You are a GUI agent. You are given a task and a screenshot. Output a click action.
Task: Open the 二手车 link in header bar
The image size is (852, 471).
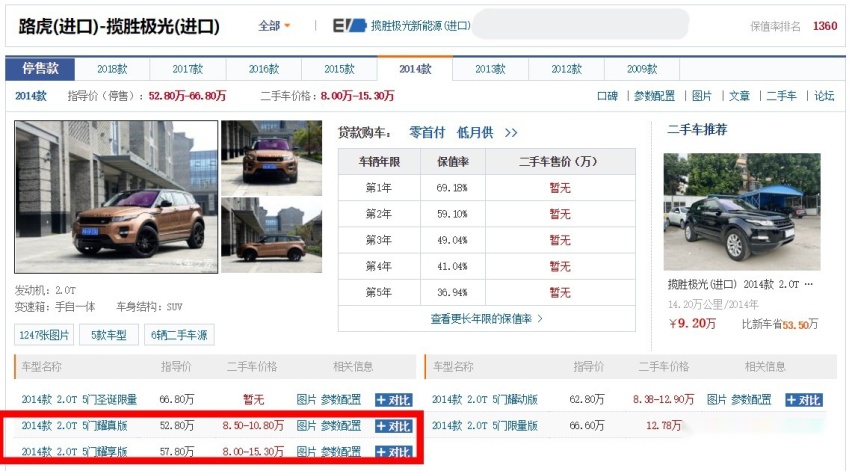(x=781, y=96)
